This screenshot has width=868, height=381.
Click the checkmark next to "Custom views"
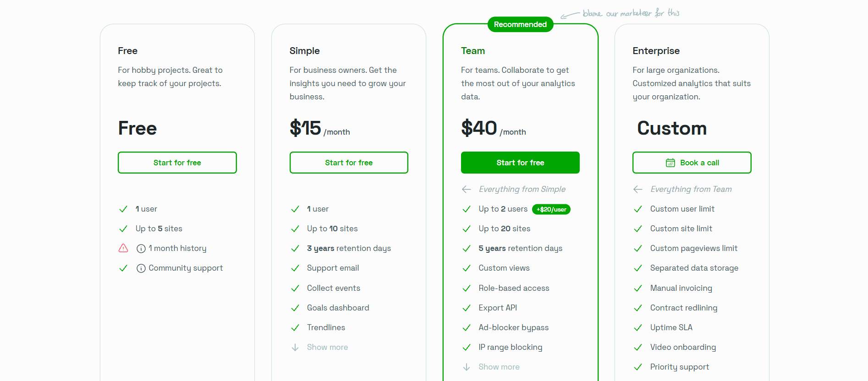click(466, 268)
